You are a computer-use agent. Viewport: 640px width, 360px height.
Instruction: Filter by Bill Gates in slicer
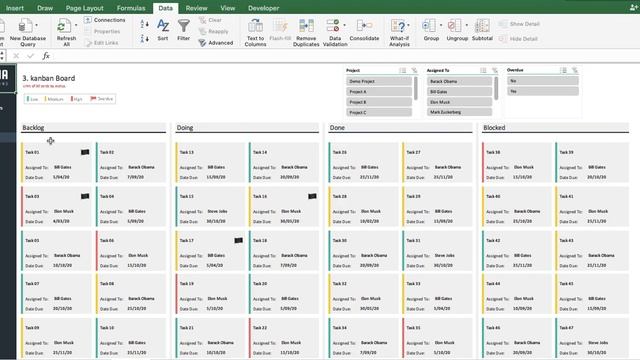(x=460, y=92)
